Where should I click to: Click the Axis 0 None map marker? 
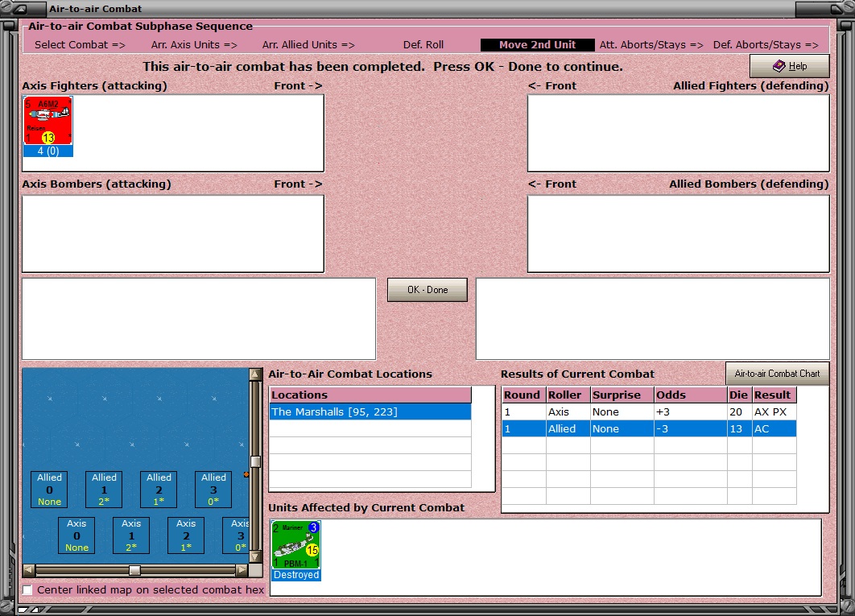pyautogui.click(x=76, y=535)
